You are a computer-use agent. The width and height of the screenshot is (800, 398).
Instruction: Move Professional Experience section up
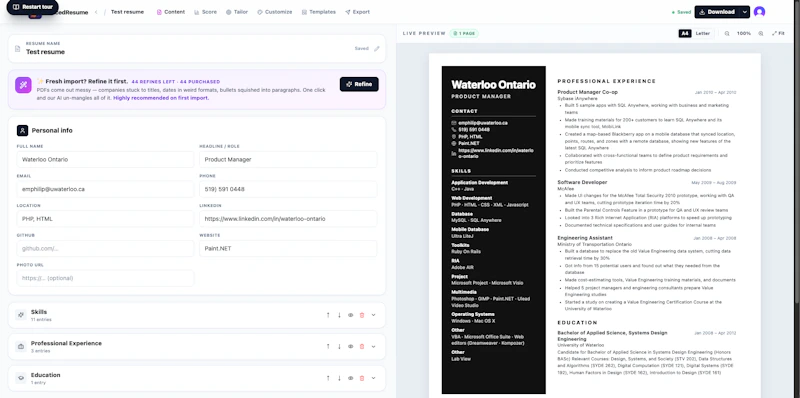click(x=328, y=346)
